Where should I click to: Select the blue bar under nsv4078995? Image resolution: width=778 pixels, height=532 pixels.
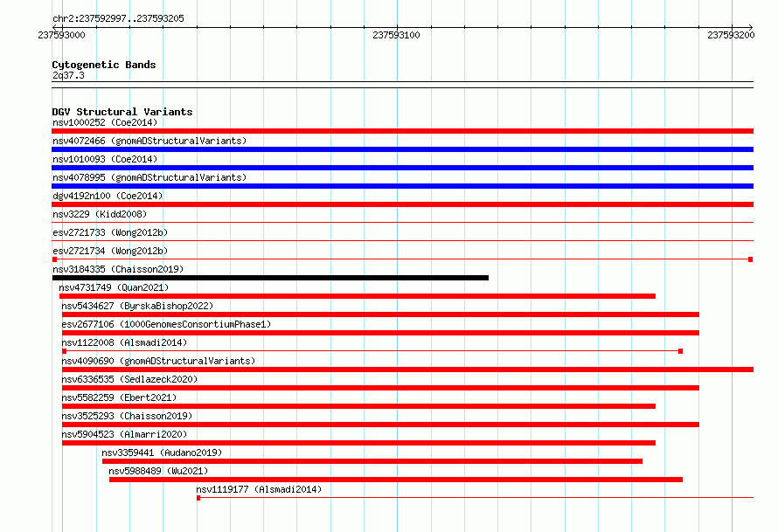tap(402, 186)
